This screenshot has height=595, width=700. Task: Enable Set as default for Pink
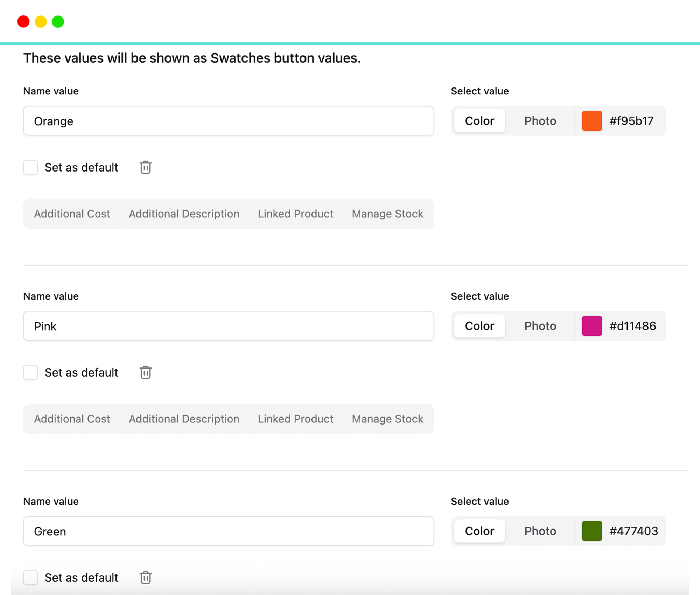tap(31, 372)
